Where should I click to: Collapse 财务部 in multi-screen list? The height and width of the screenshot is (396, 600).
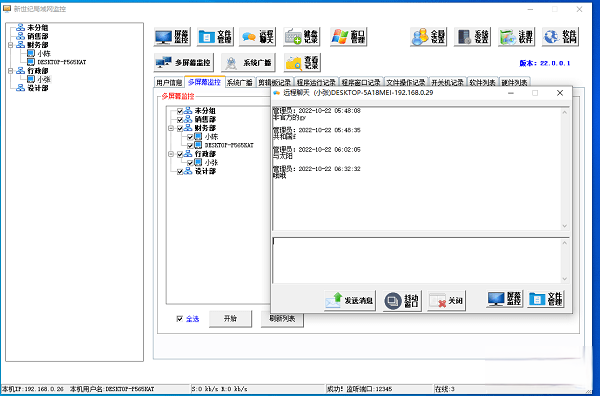[x=171, y=128]
